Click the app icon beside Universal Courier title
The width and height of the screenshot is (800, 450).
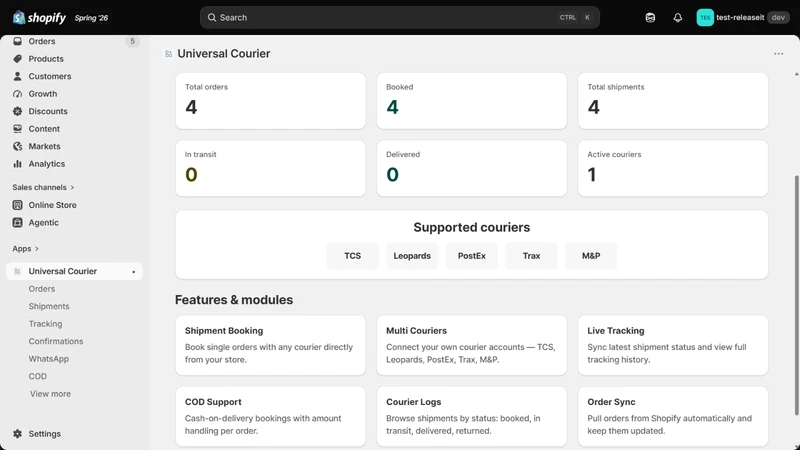[x=168, y=54]
